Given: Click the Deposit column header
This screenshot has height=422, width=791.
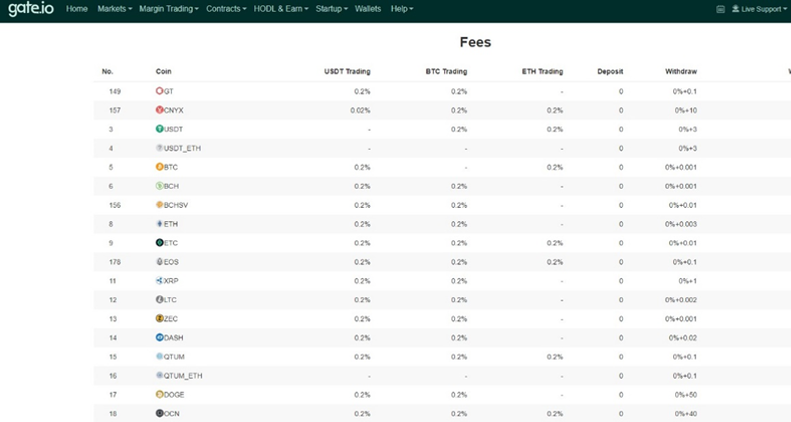Looking at the screenshot, I should [610, 72].
